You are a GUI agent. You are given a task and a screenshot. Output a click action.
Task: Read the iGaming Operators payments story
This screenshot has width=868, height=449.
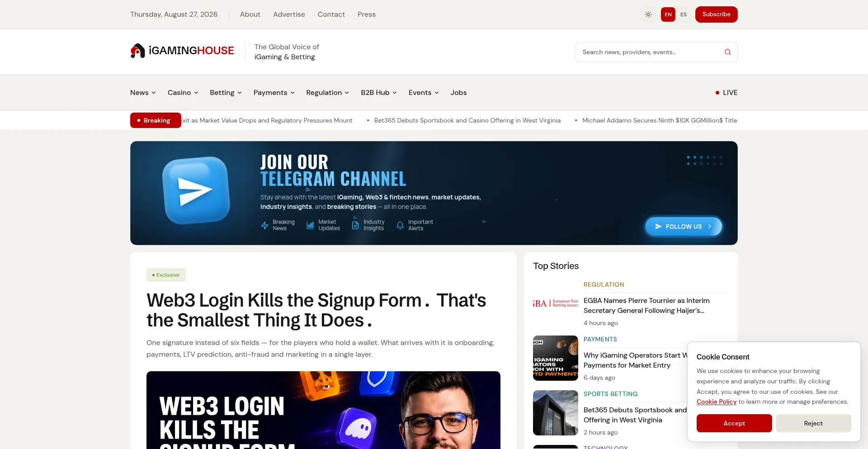pyautogui.click(x=635, y=360)
